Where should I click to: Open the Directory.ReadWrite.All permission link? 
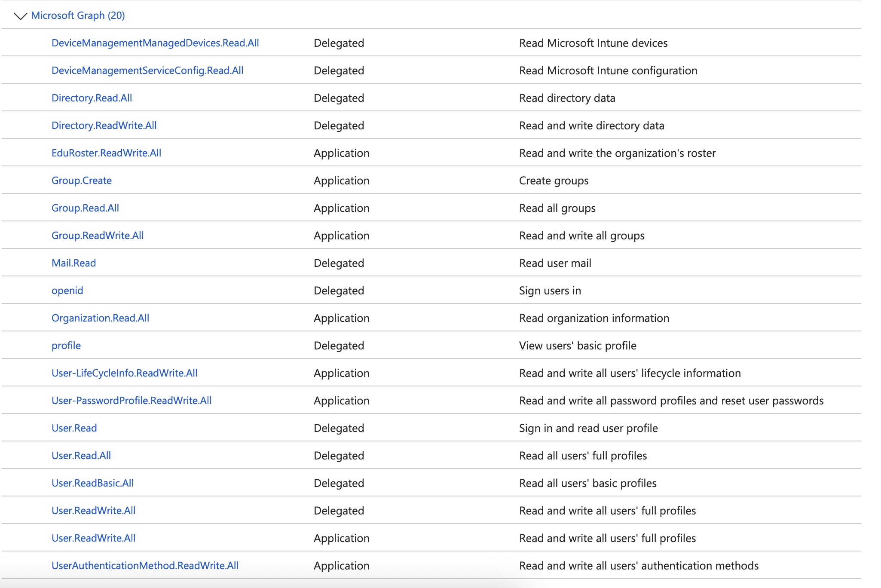(104, 126)
